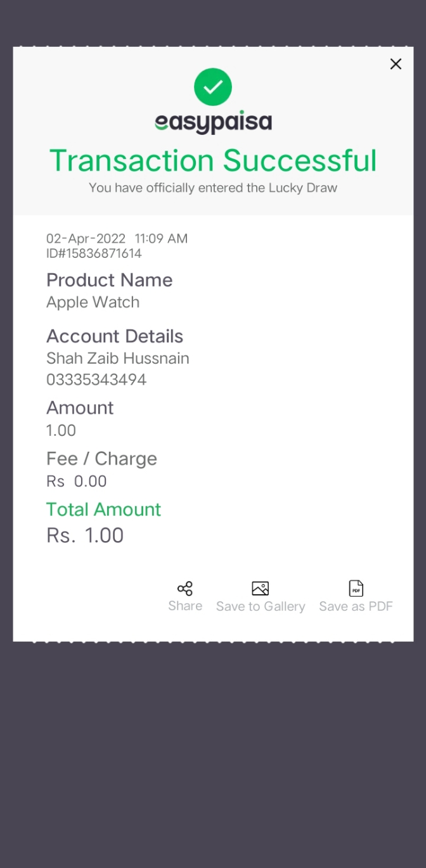Screen dimensions: 426x868
Task: Tap the easypaisa logo
Action: tap(213, 122)
